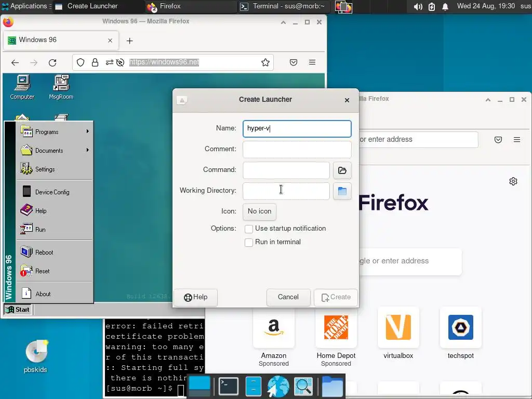Expand Programs submenu in Start menu
The image size is (532, 399).
54,131
